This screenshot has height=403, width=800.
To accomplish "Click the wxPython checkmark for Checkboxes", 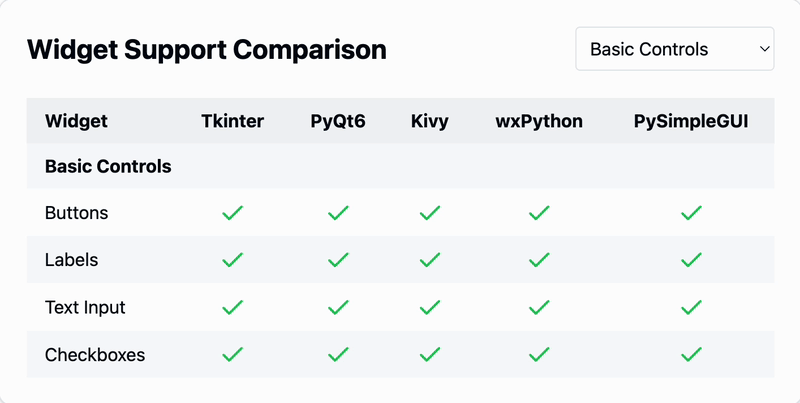I will coord(539,354).
